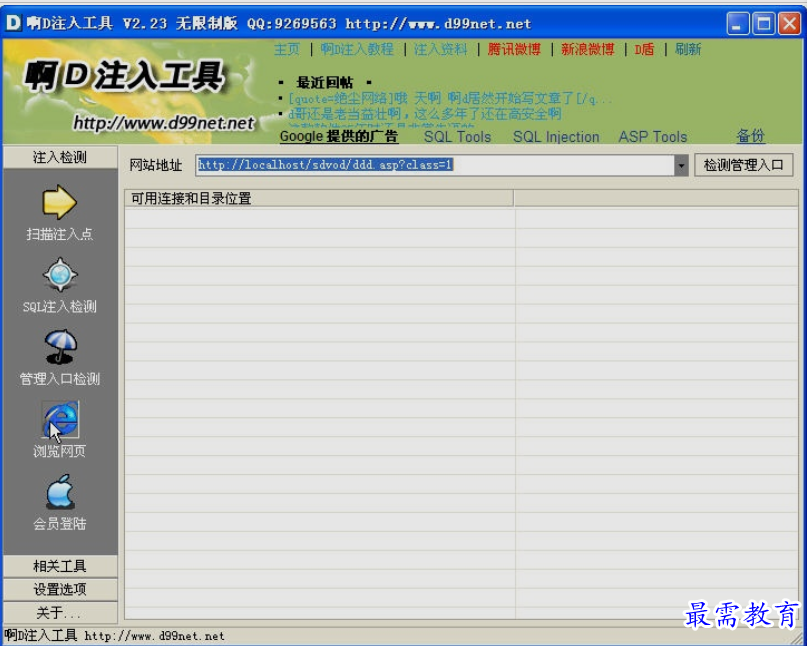
Task: Click the 扫描注入点 yellow arrow icon
Action: coord(60,202)
